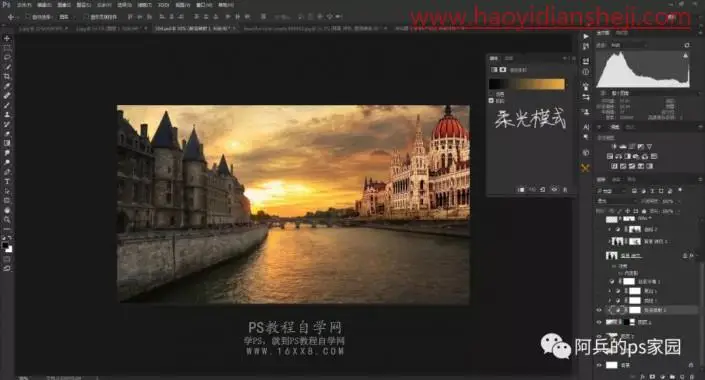
Task: Hide the selected gradient map layer
Action: (x=599, y=310)
